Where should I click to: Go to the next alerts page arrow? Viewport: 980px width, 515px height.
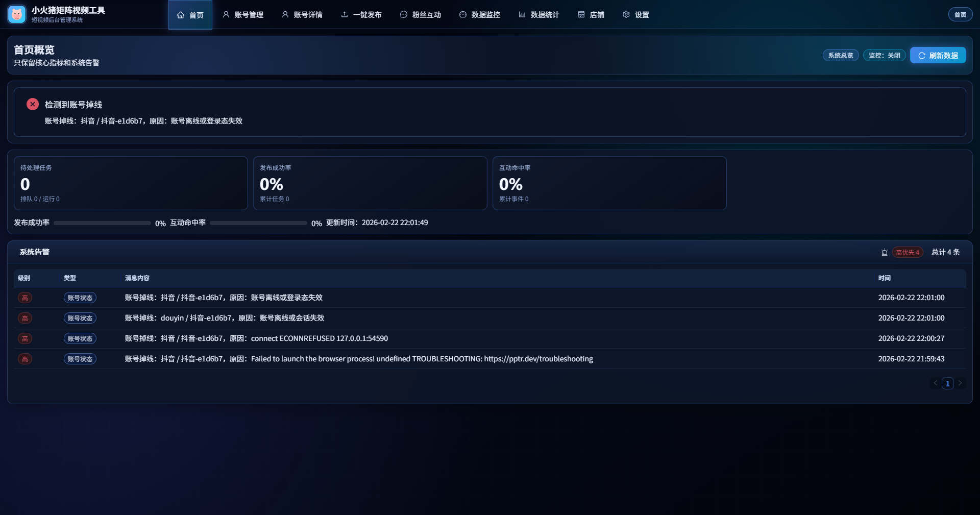click(960, 383)
